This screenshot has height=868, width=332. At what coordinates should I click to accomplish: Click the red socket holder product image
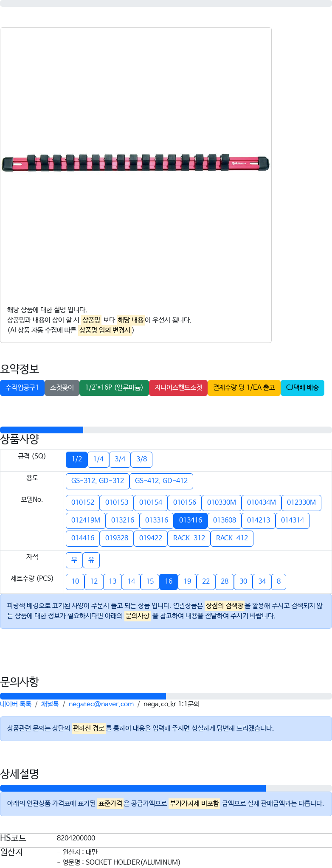[135, 163]
